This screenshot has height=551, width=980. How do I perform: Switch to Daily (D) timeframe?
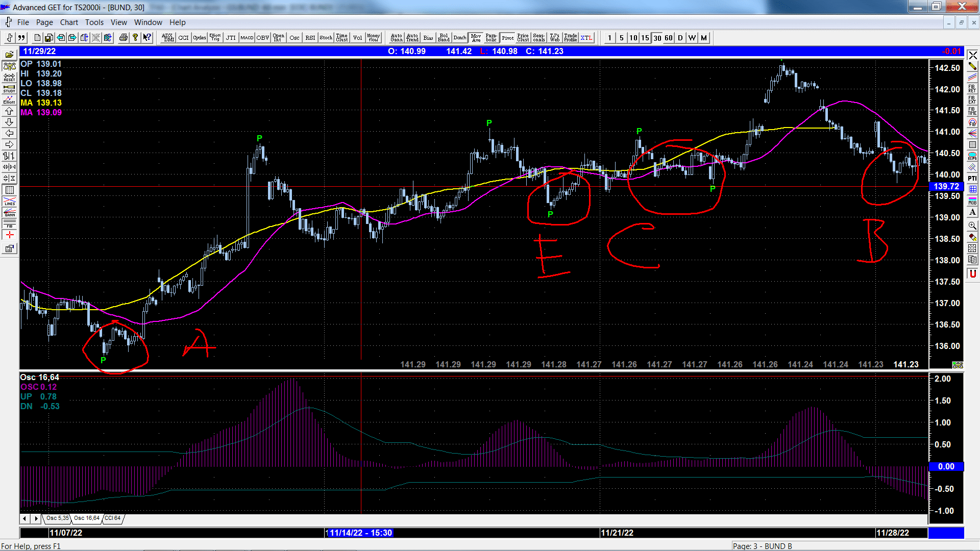680,38
